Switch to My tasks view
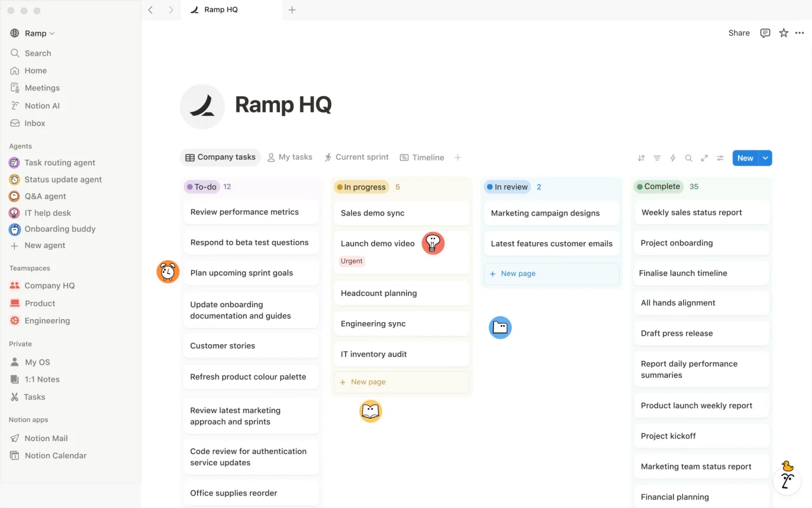The width and height of the screenshot is (812, 508). 290,157
